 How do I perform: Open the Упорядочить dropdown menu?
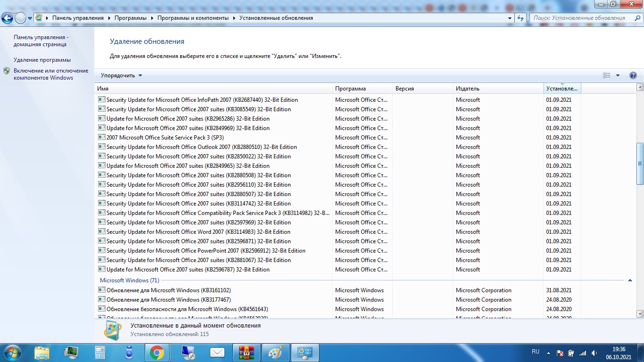121,75
